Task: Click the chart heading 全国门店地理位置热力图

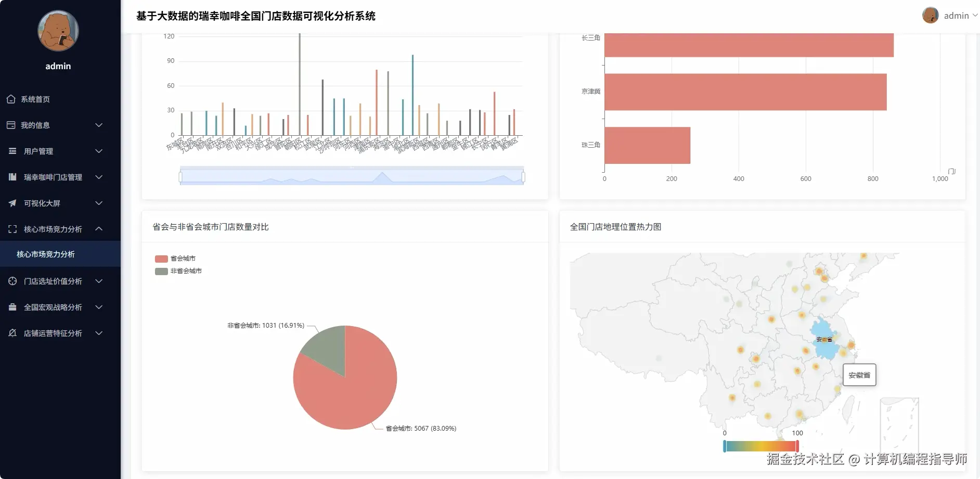Action: 616,227
